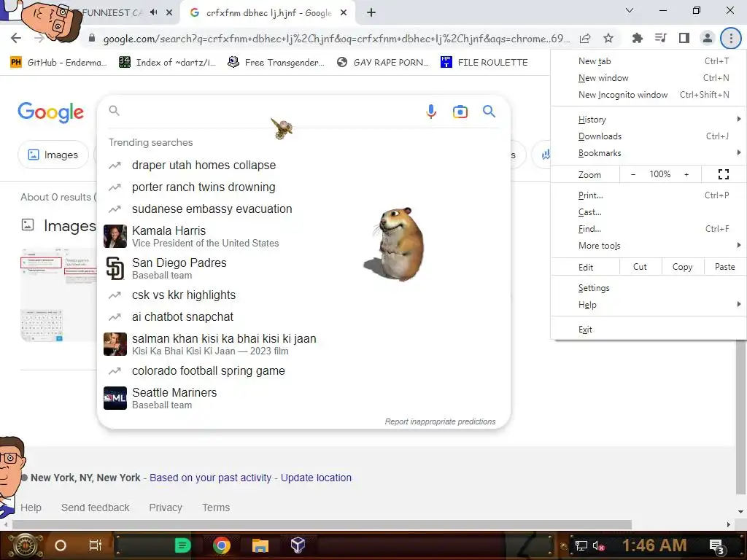
Task: Click the Terms footer link
Action: tap(216, 507)
